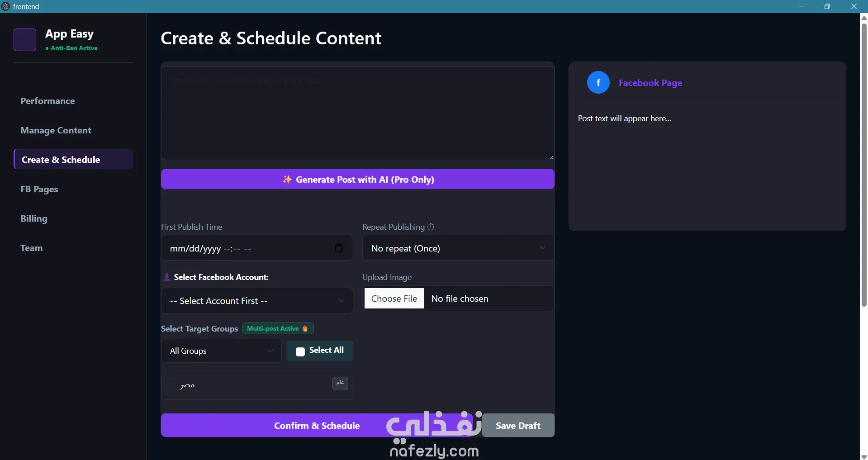Generate Post with AI
The height and width of the screenshot is (460, 868).
click(x=358, y=179)
